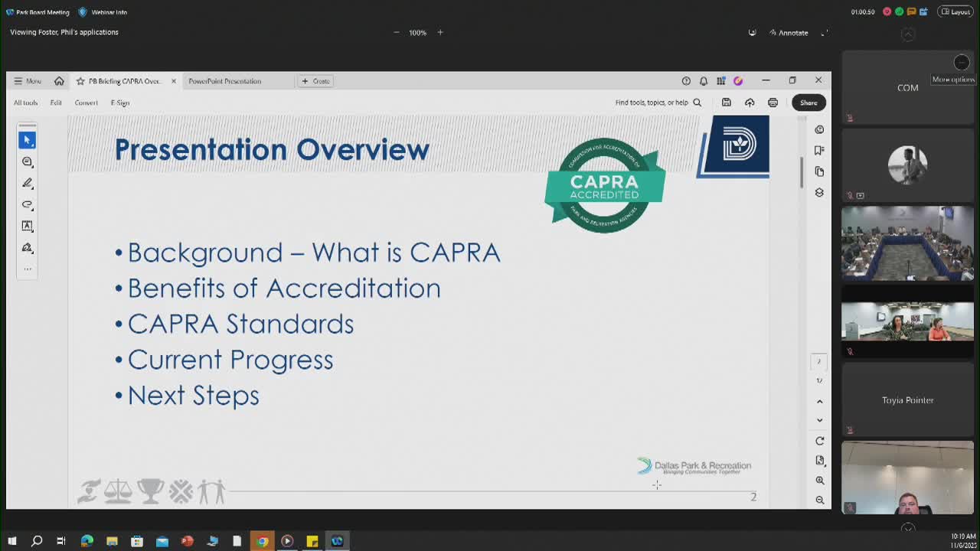Open the Webex Annotate tool
Viewport: 980px width, 551px height.
pyautogui.click(x=787, y=32)
